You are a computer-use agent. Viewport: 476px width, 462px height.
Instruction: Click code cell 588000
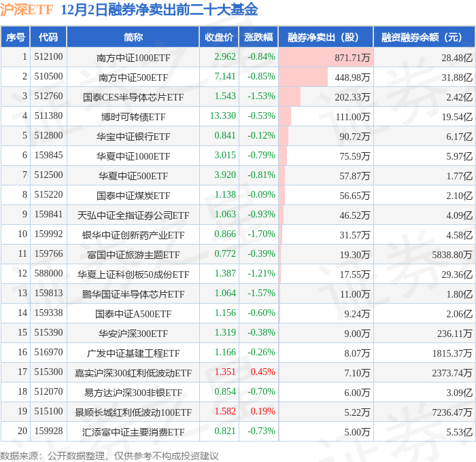click(48, 274)
